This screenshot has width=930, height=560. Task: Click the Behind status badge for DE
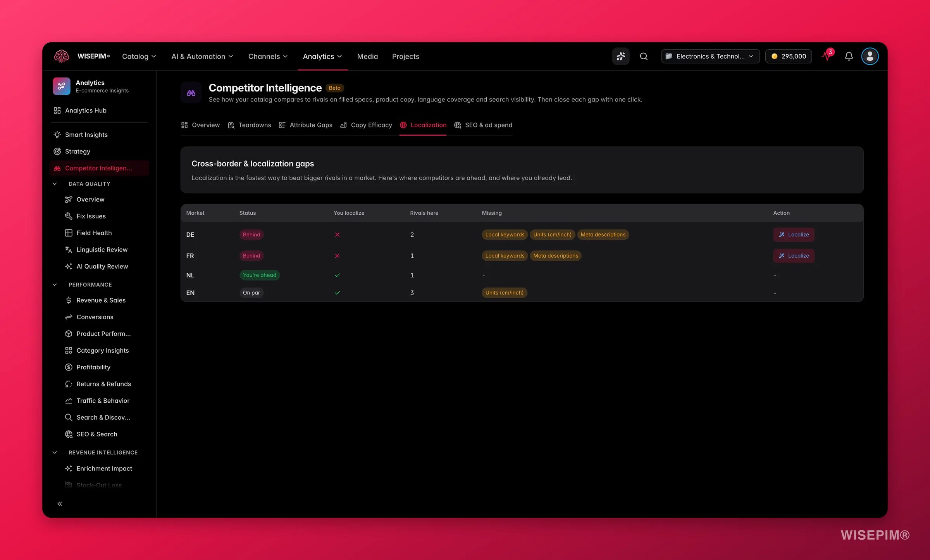pyautogui.click(x=251, y=234)
